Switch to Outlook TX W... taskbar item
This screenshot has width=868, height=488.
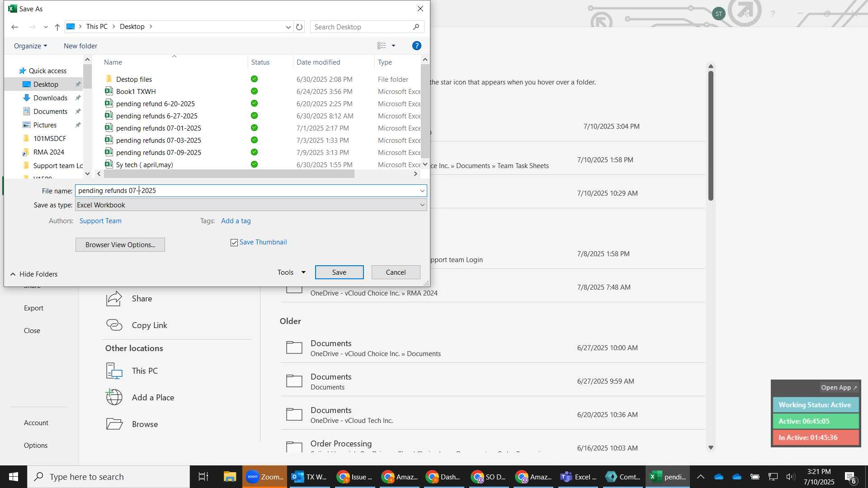click(x=309, y=477)
